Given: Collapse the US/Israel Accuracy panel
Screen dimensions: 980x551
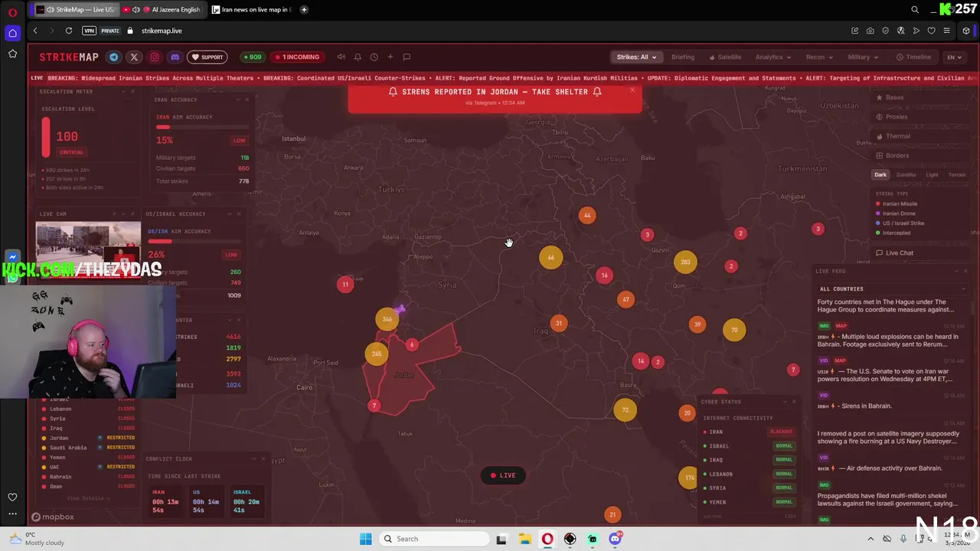Looking at the screenshot, I should pos(229,214).
